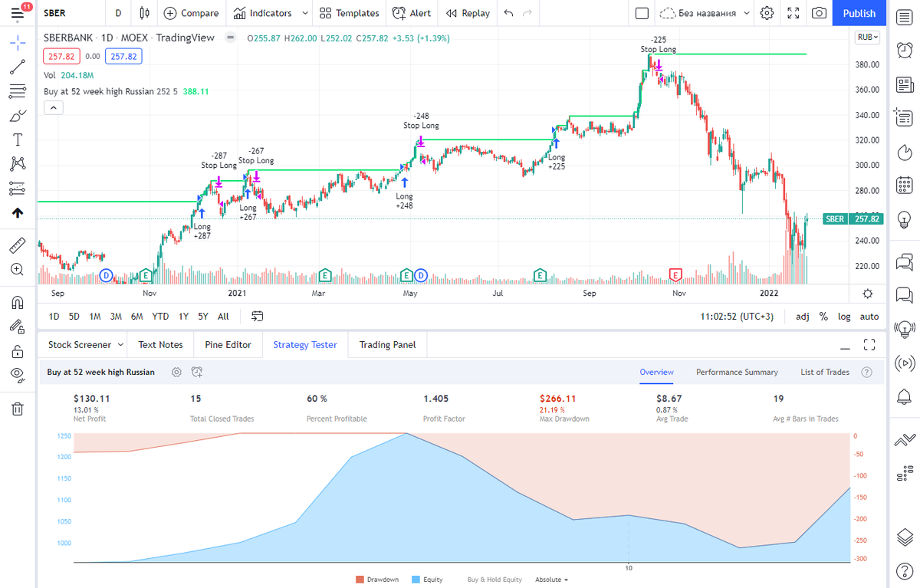
Task: Open the object tree layers icon
Action: 905,536
